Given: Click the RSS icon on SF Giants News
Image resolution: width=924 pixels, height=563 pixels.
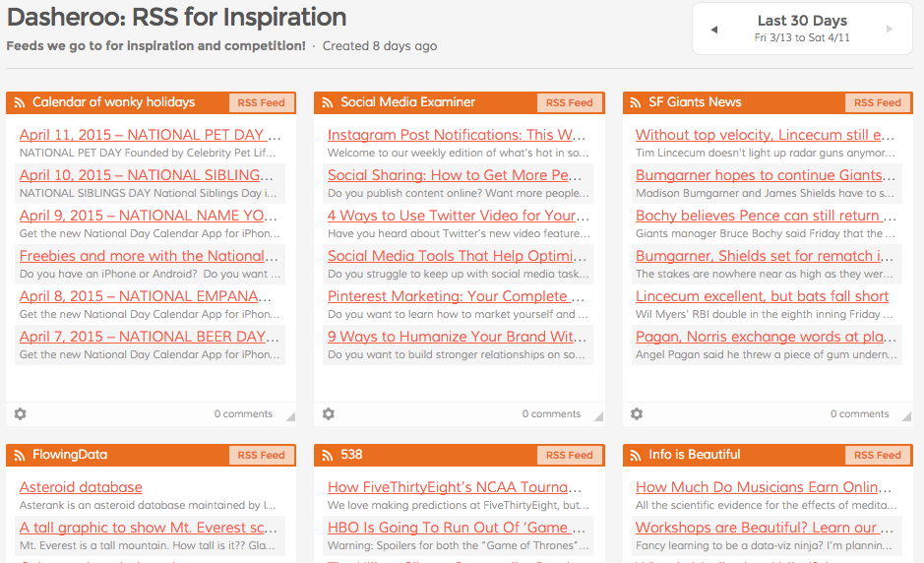Looking at the screenshot, I should click(x=636, y=102).
